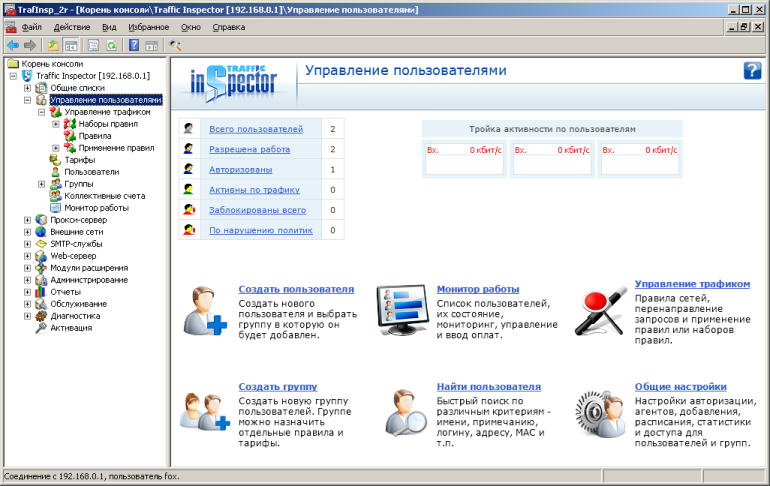
Task: Expand Прокси-сервер tree node
Action: click(x=28, y=220)
